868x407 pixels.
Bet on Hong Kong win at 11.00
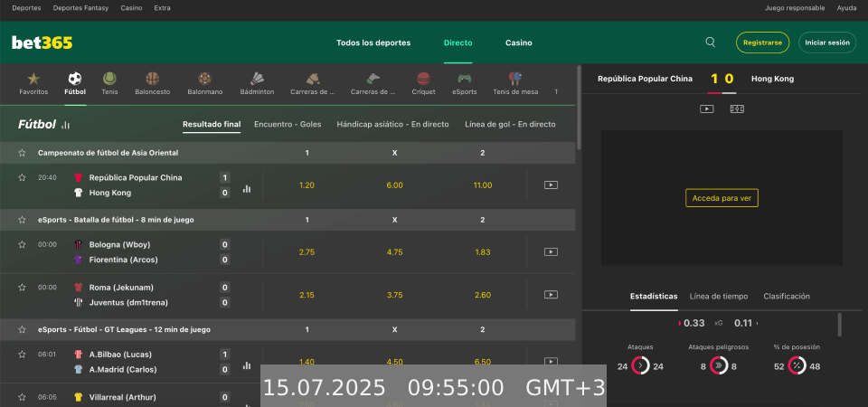coord(483,185)
